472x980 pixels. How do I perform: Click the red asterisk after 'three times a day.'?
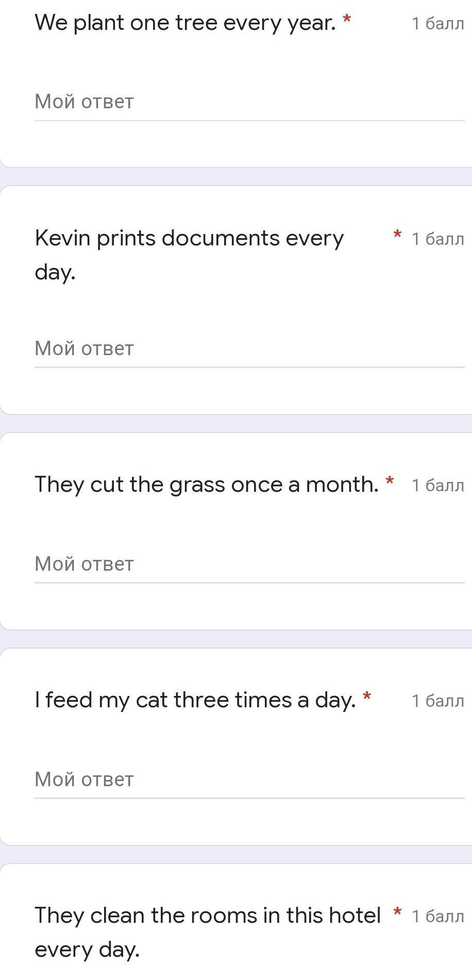coord(367,697)
